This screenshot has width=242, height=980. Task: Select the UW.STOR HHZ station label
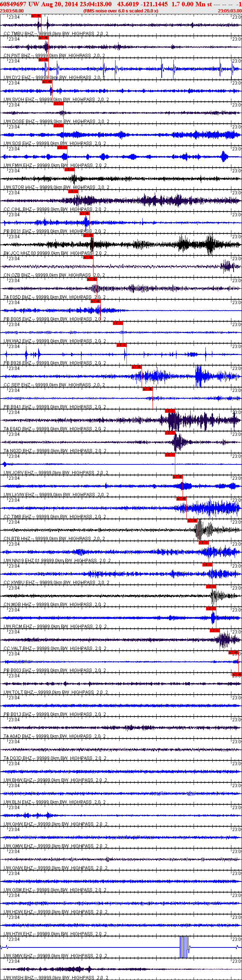tap(56, 188)
